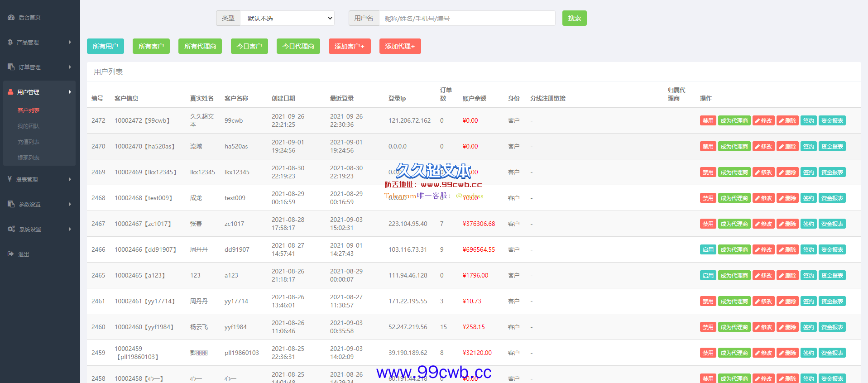This screenshot has height=383, width=868.
Task: Click 禁用 for user 2467
Action: point(708,224)
